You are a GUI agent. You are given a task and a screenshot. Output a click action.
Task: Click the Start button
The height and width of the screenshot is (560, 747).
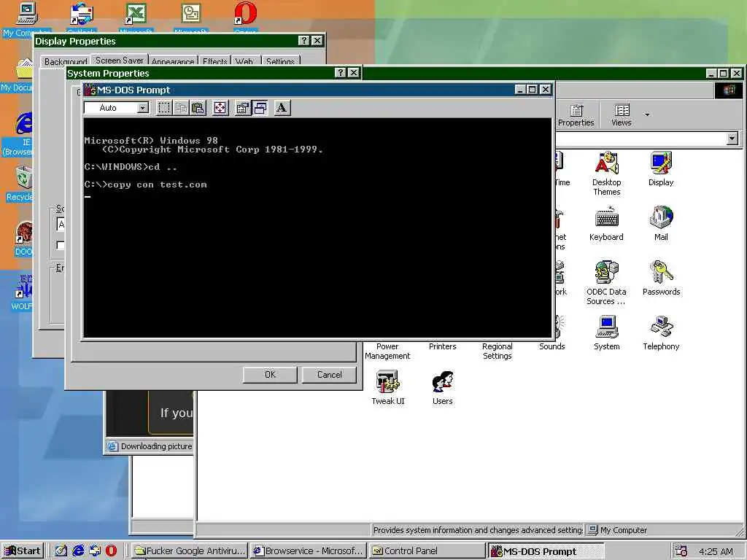[23, 551]
